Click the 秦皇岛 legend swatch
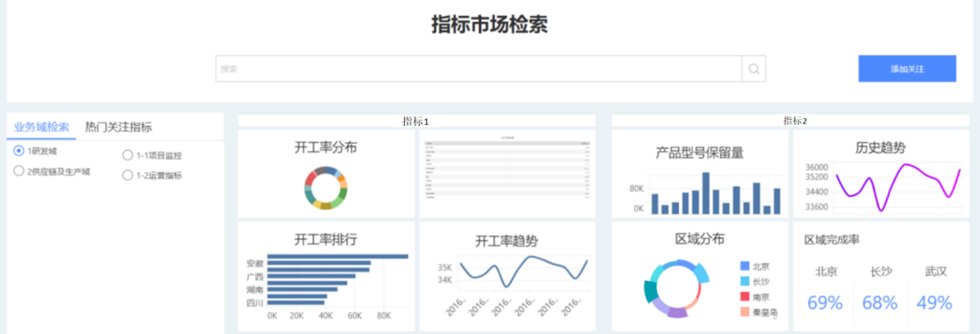The width and height of the screenshot is (980, 334). [x=744, y=311]
